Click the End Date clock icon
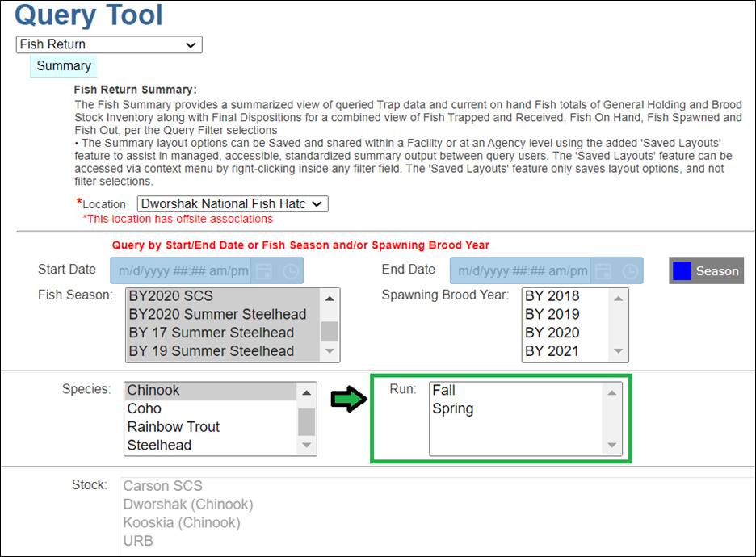756x557 pixels. [x=630, y=271]
